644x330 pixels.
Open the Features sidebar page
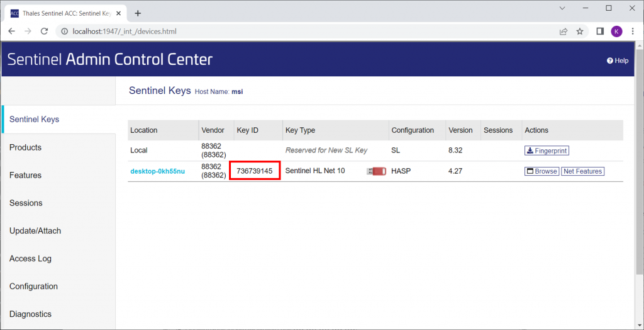click(26, 175)
